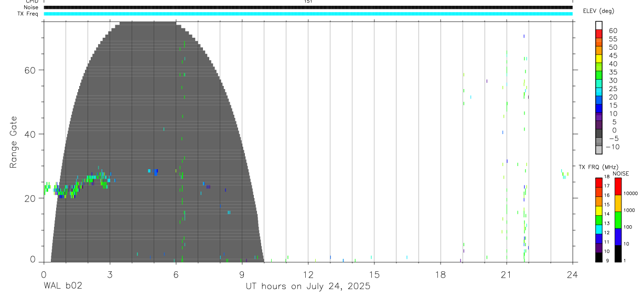Click the black Noise strip at top
Viewport: 644px width, 297px height.
pyautogui.click(x=308, y=7)
